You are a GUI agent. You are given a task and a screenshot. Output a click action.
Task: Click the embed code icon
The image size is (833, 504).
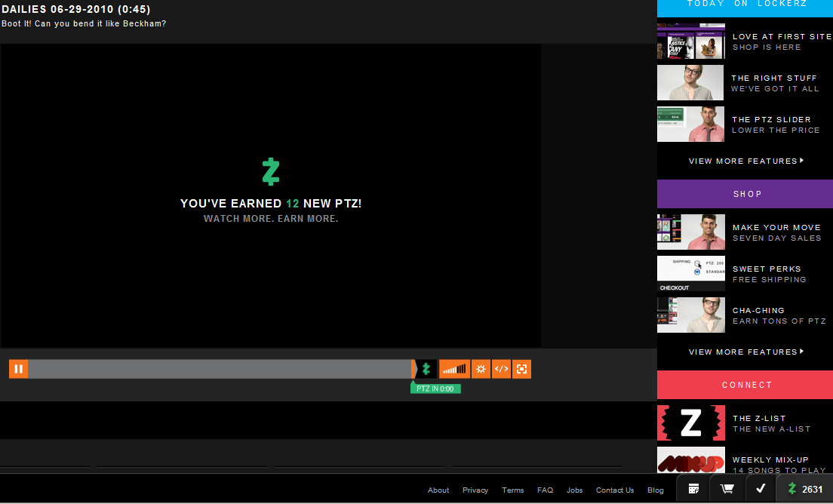coord(501,369)
